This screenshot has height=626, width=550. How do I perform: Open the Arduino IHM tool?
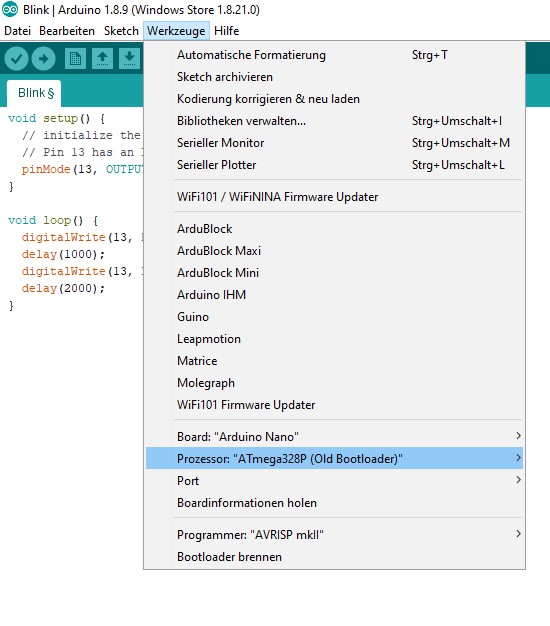coord(334,295)
